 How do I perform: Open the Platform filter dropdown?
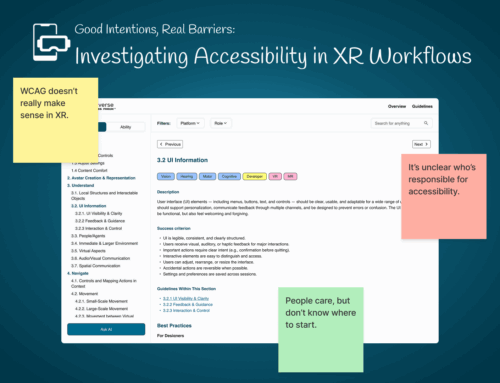click(x=190, y=123)
